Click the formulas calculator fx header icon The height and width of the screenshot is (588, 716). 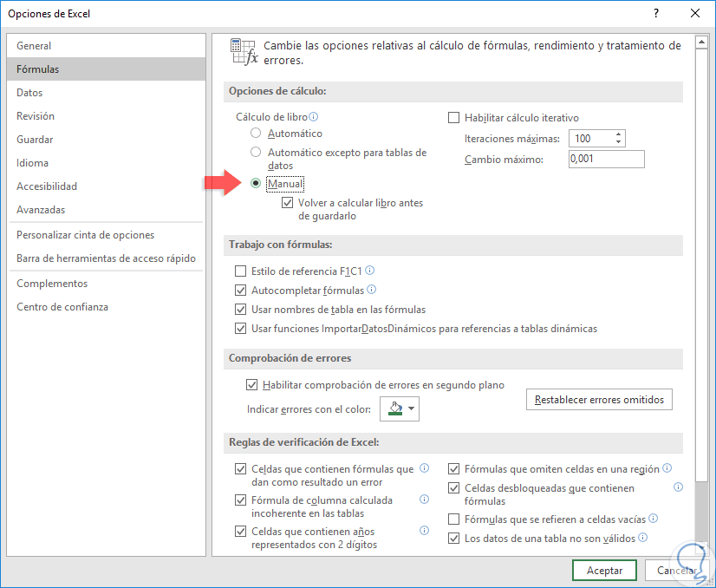[x=244, y=52]
